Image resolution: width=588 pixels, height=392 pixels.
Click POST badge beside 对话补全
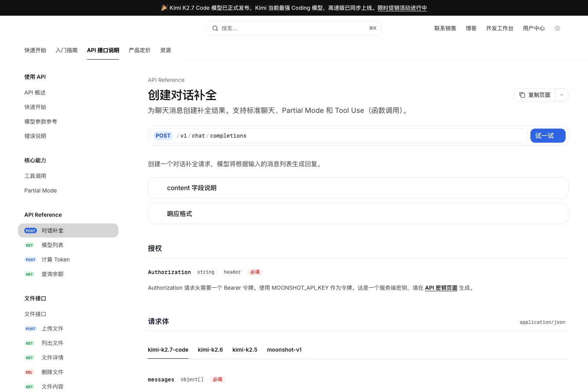pos(31,231)
